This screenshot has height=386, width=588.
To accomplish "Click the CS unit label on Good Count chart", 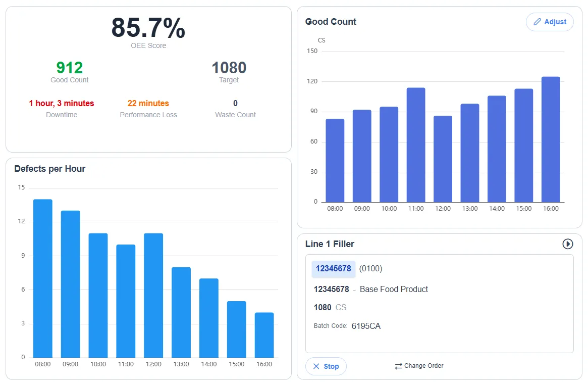I will [x=322, y=40].
